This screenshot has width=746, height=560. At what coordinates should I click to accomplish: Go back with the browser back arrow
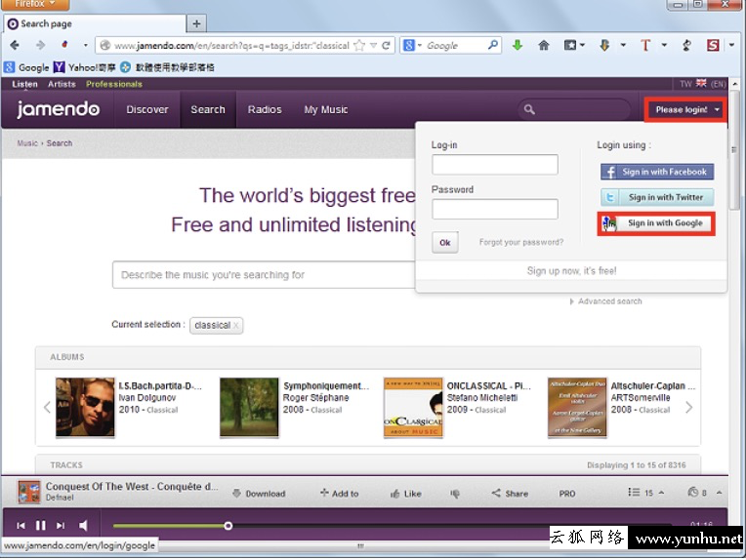point(15,45)
